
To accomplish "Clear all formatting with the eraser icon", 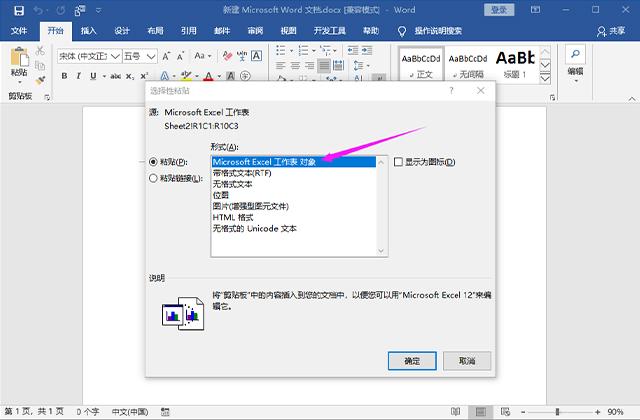I will pyautogui.click(x=227, y=56).
